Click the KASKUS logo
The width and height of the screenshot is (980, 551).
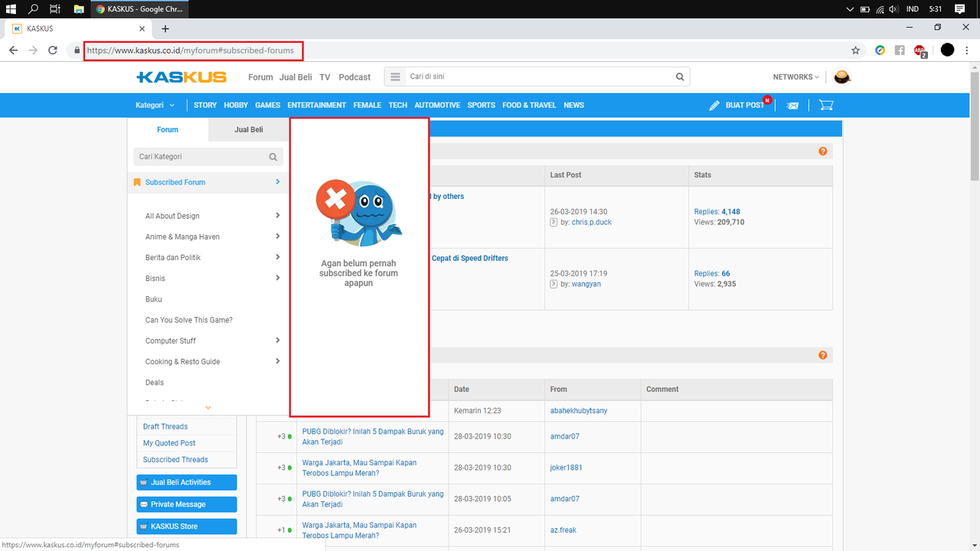[181, 77]
